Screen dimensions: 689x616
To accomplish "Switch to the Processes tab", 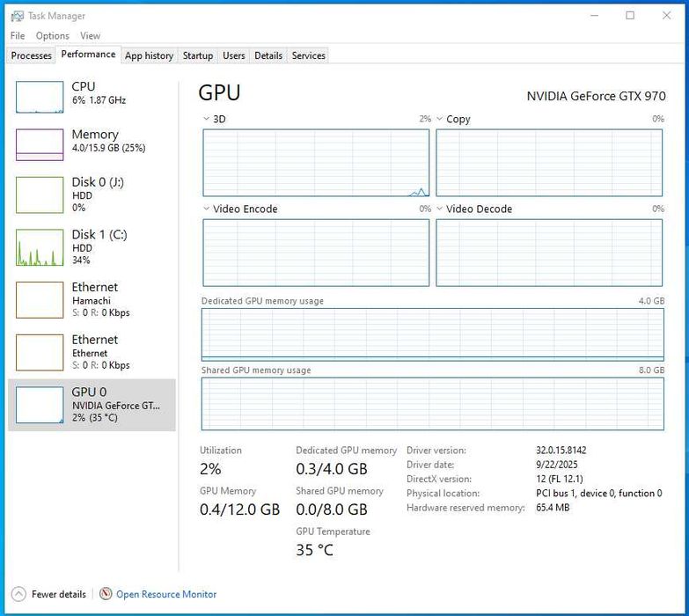I will point(32,55).
